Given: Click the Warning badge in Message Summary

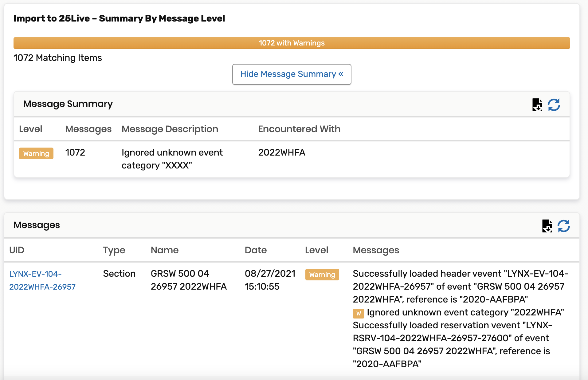Looking at the screenshot, I should point(36,153).
